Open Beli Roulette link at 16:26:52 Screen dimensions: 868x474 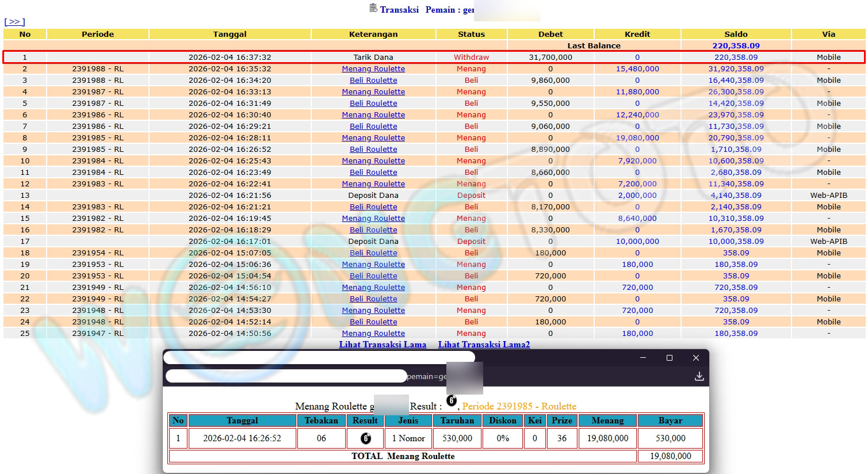373,150
